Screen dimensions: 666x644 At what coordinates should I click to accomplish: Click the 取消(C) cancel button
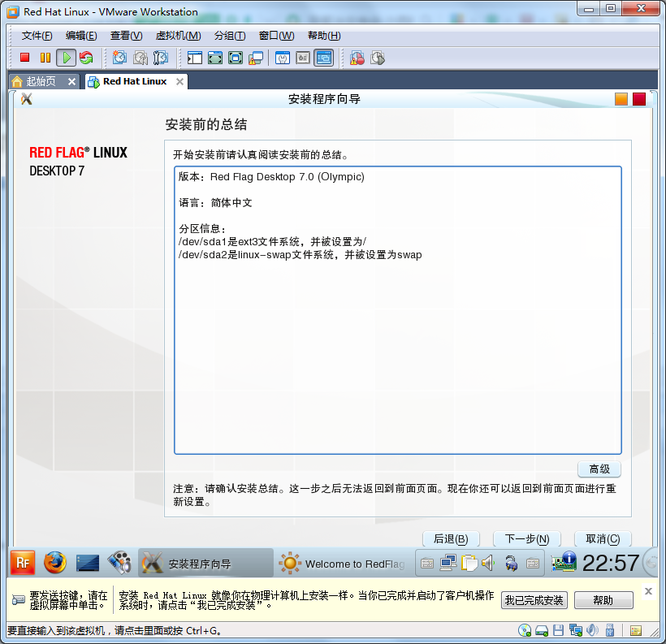[x=603, y=539]
